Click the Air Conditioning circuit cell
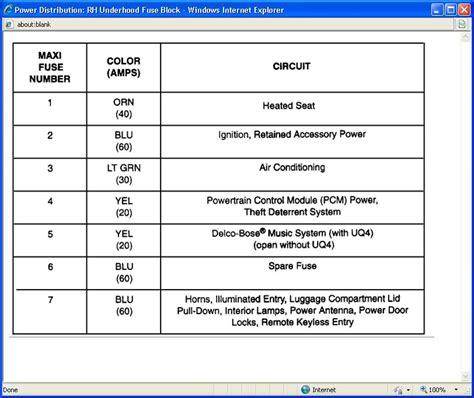The width and height of the screenshot is (474, 398). click(292, 175)
